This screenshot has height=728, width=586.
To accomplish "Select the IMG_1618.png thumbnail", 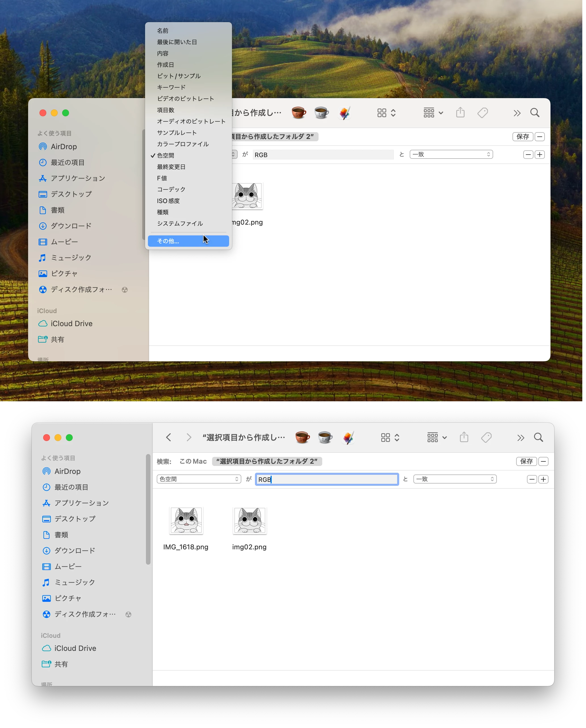I will point(186,520).
